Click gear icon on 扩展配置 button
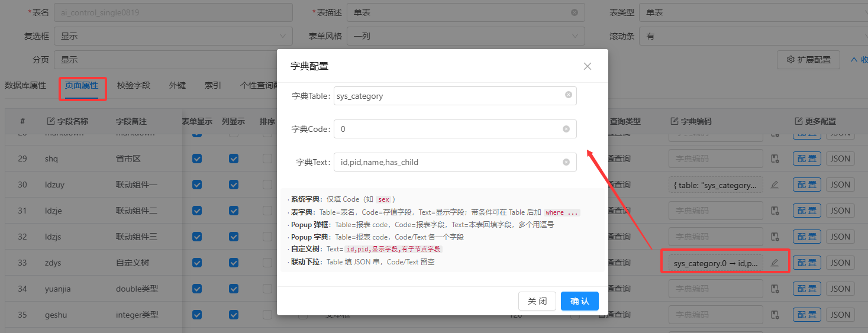The image size is (868, 333). (790, 60)
